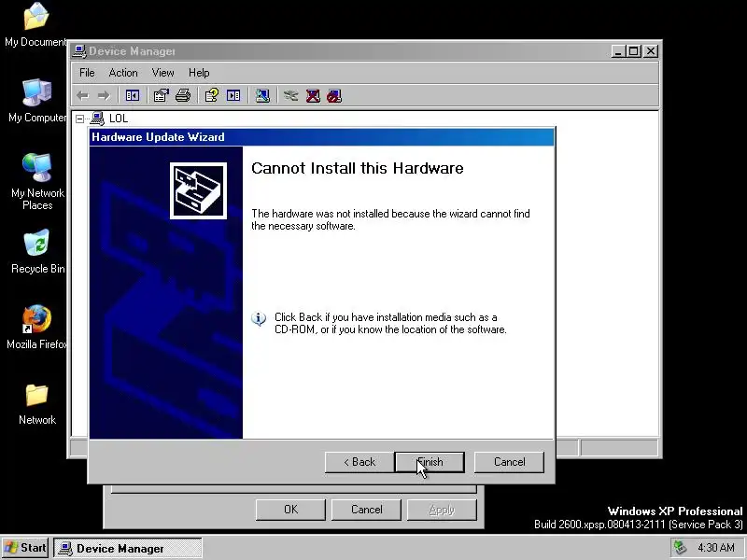Image resolution: width=747 pixels, height=560 pixels.
Task: Click Device Manager taskbar button
Action: [x=128, y=548]
